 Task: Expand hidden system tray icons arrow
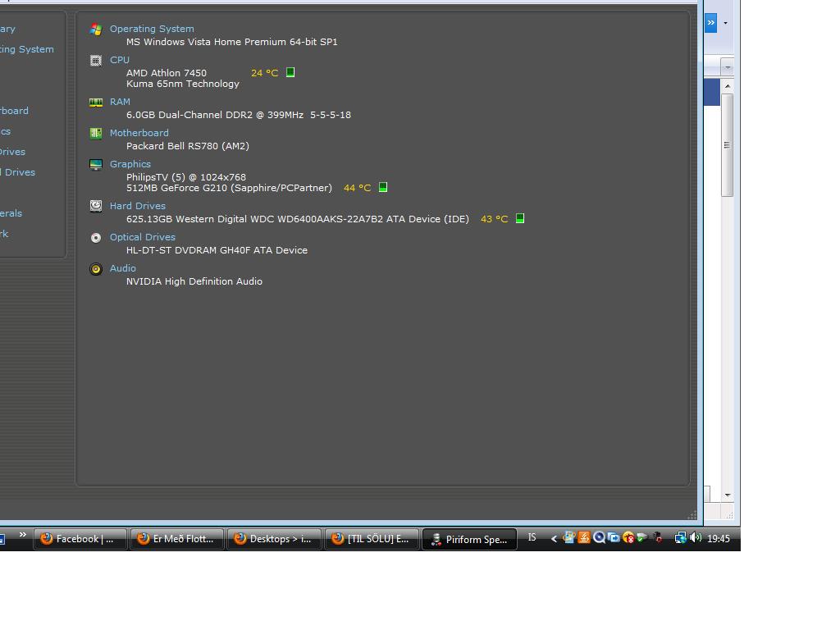pyautogui.click(x=554, y=539)
